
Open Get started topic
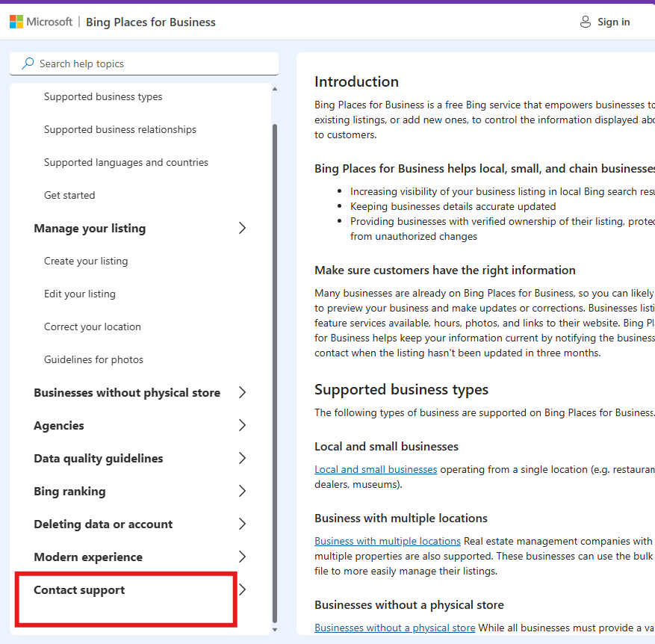click(x=69, y=195)
